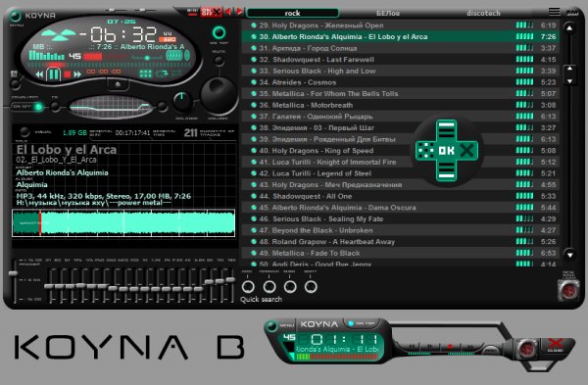Toggle the green On Top ring button
The height and width of the screenshot is (385, 588).
coord(219,33)
